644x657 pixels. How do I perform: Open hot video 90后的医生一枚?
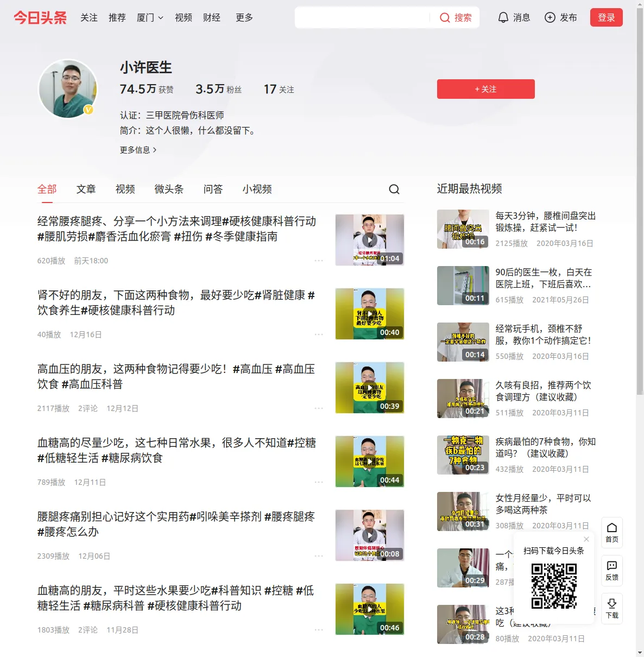pos(544,278)
